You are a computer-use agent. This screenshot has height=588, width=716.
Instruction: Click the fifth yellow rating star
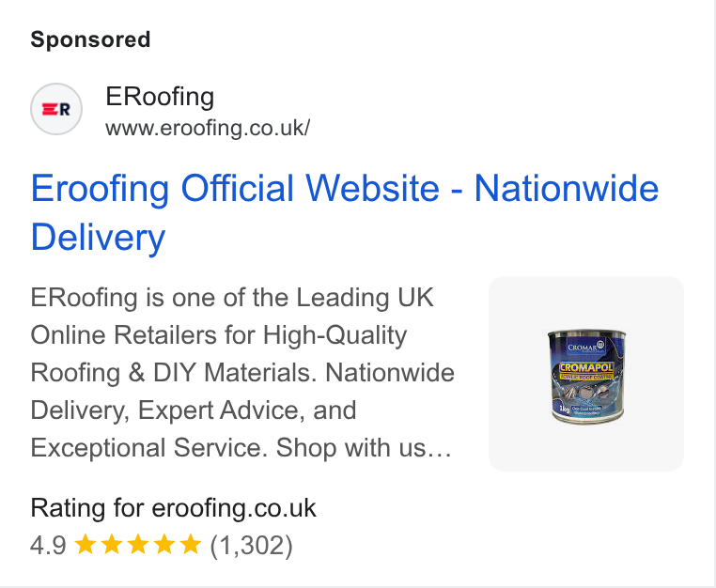(x=191, y=544)
